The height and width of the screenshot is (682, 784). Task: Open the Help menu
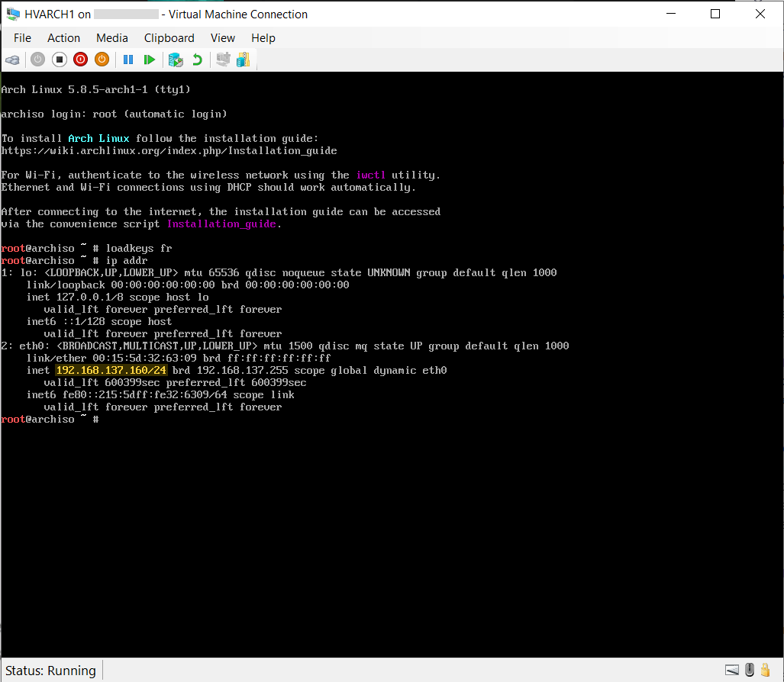coord(263,38)
